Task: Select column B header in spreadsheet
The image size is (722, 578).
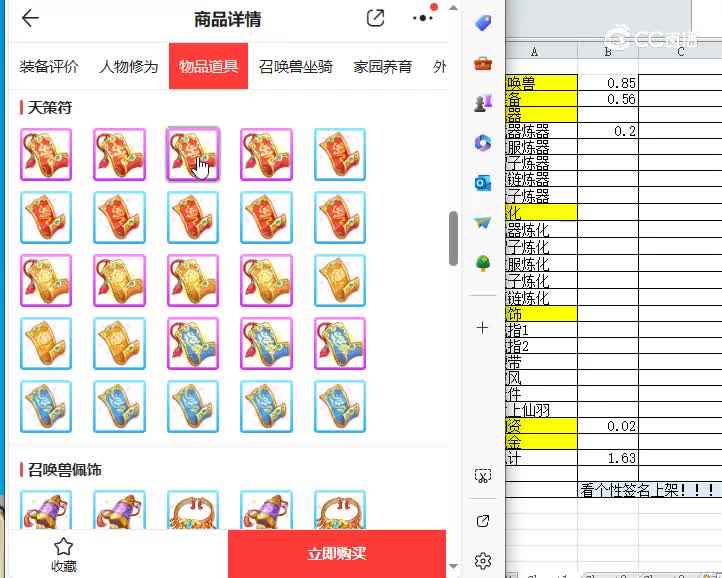Action: pos(608,52)
